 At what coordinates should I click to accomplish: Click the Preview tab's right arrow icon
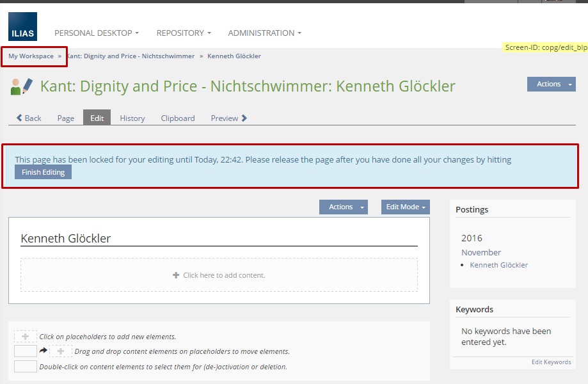coord(244,118)
